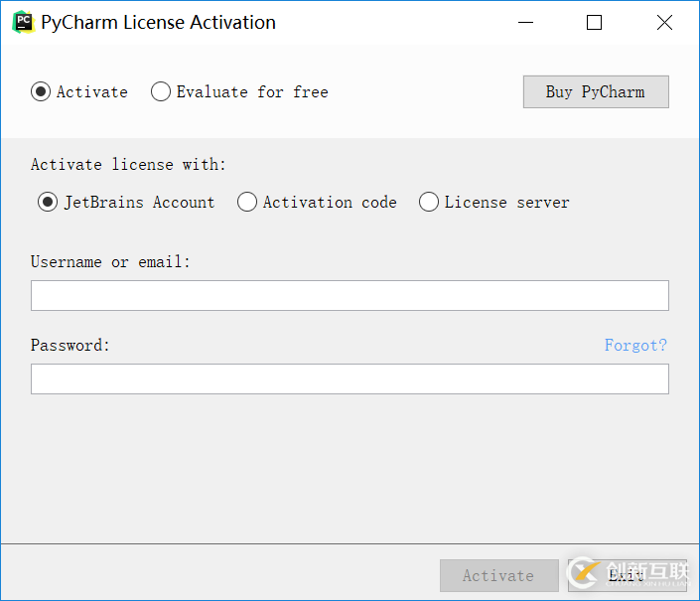
Task: Click the PyCharm License Activation title text
Action: tap(159, 22)
